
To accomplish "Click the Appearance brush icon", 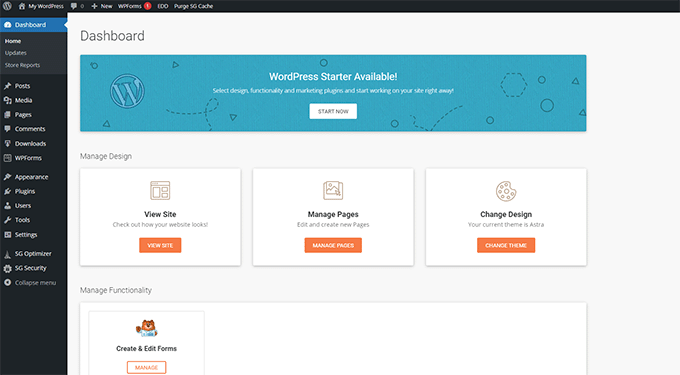I will (x=7, y=177).
